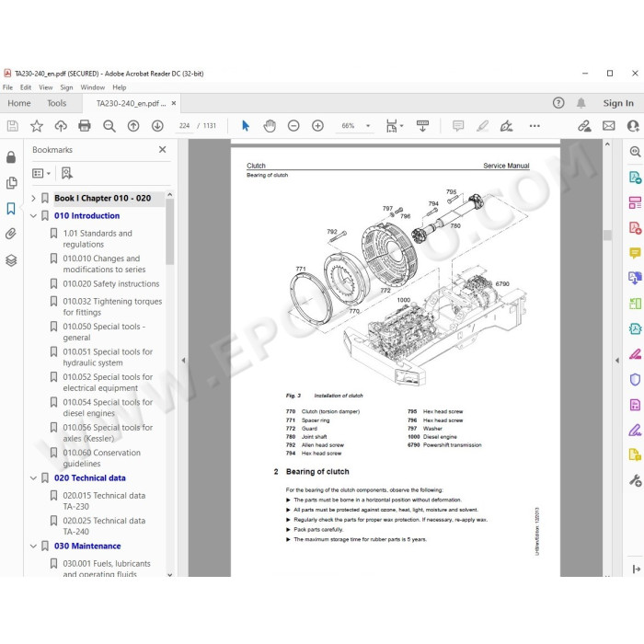This screenshot has width=644, height=644.
Task: Collapse 020 Technical data bookmark
Action: [x=33, y=478]
